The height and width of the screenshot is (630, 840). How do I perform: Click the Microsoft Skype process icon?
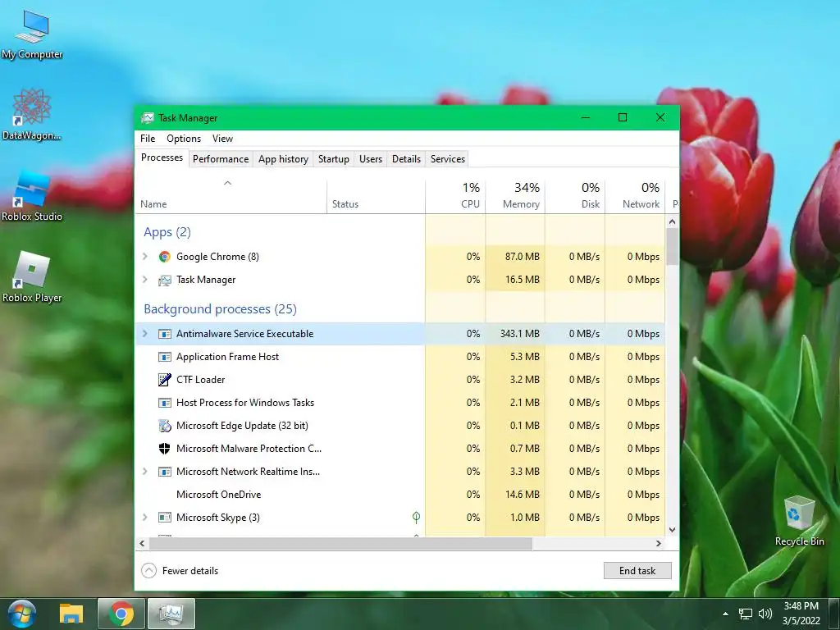click(x=164, y=518)
